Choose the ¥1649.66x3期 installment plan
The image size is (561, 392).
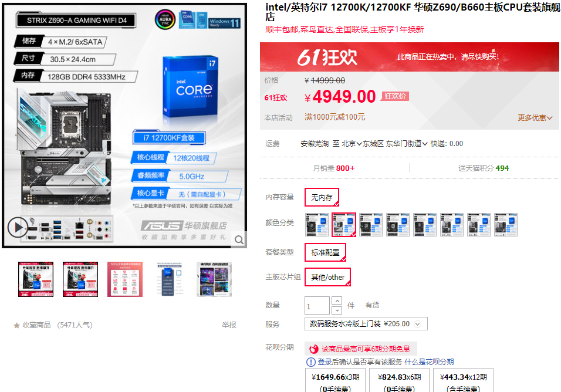point(335,381)
